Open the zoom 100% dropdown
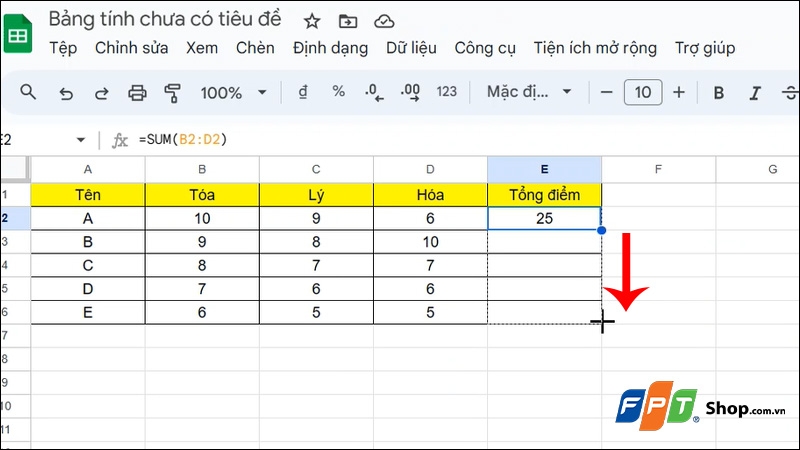Image resolution: width=800 pixels, height=450 pixels. (x=234, y=93)
